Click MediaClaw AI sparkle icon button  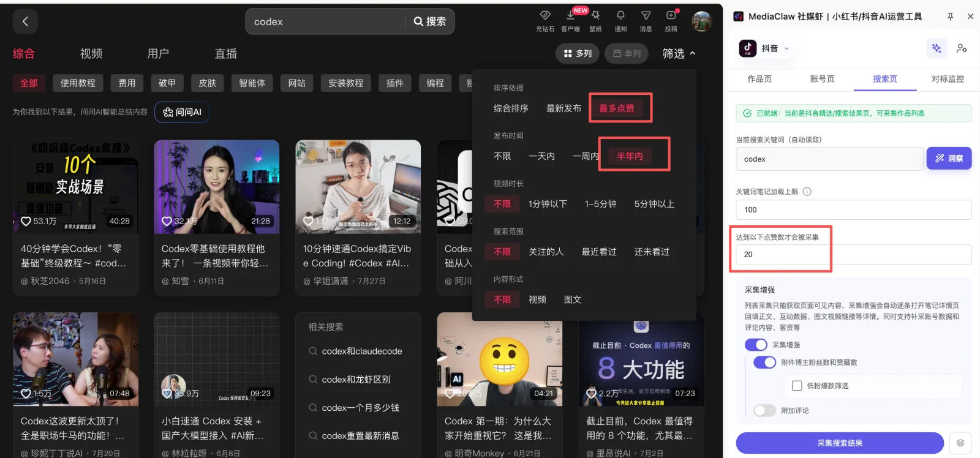937,48
